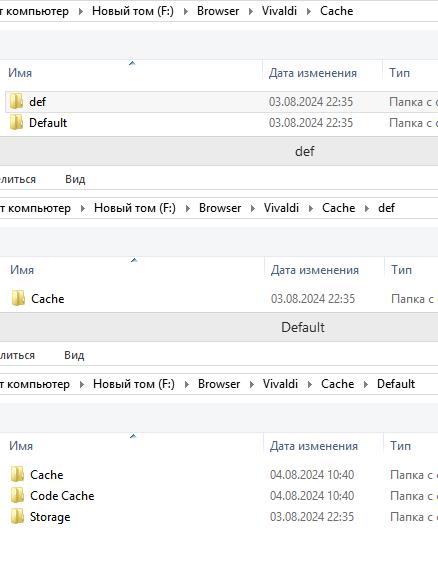
Task: Click the Code Cache folder icon
Action: click(17, 495)
